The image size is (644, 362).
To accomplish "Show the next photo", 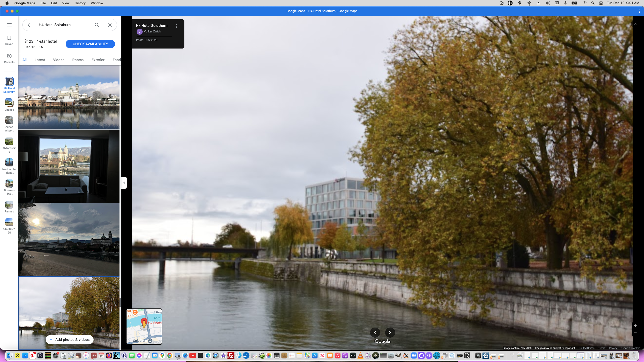I will (x=390, y=333).
